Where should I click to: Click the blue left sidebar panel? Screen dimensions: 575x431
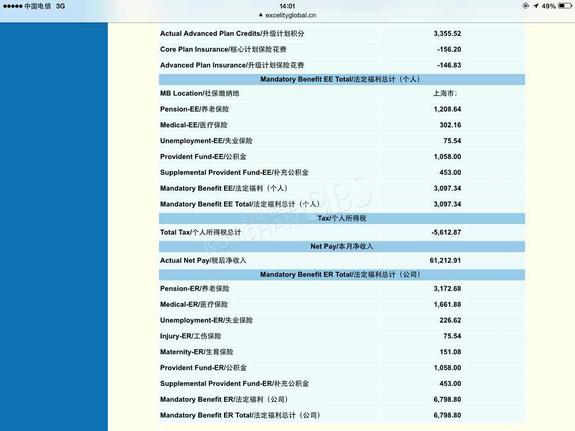[54, 227]
